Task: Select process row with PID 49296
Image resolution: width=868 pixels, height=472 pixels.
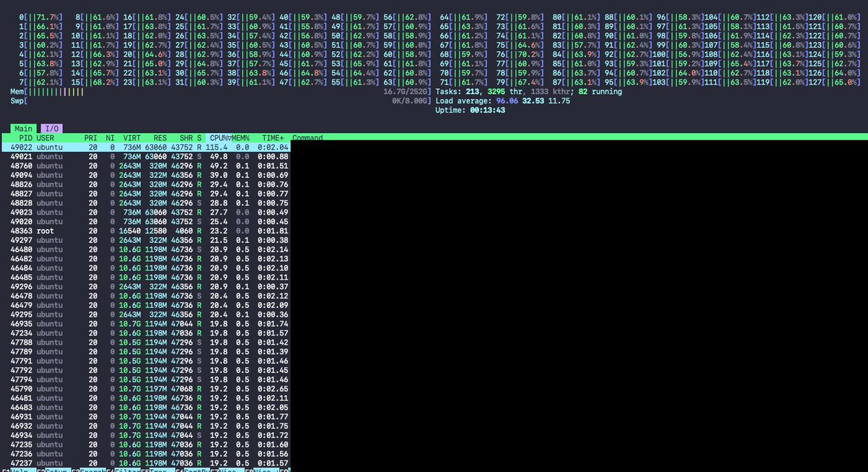Action: pyautogui.click(x=145, y=287)
